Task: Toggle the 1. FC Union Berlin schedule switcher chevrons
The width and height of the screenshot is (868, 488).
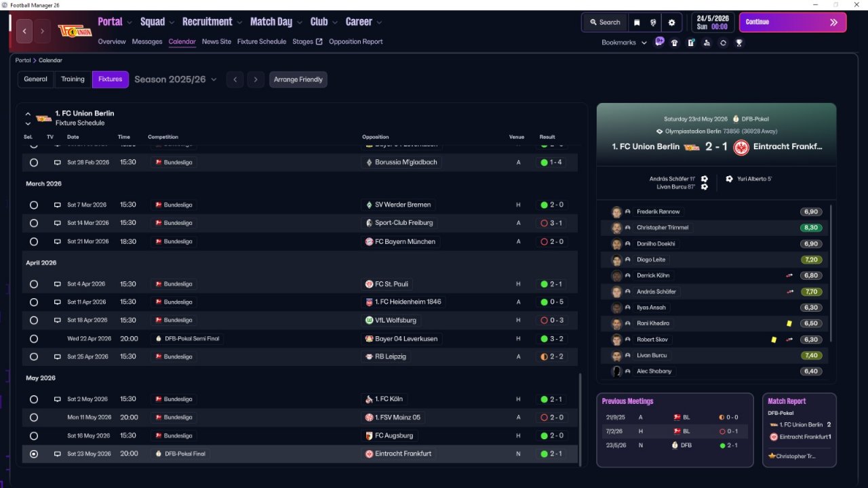Action: pos(28,119)
